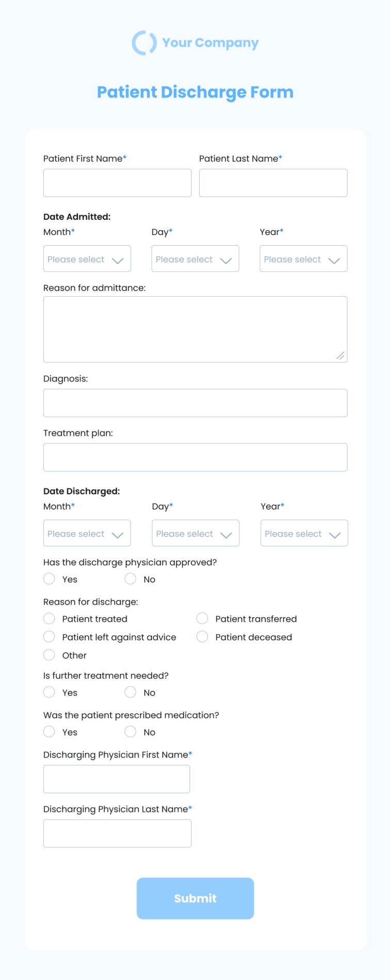Click the Your Company logo icon
Viewport: 390px width, 980px height.
tap(144, 42)
